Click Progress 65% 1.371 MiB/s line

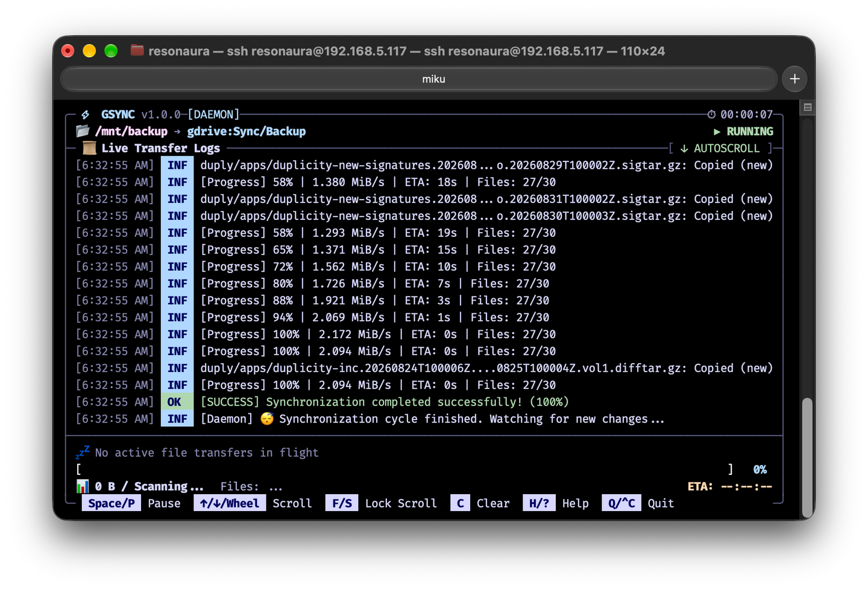378,249
